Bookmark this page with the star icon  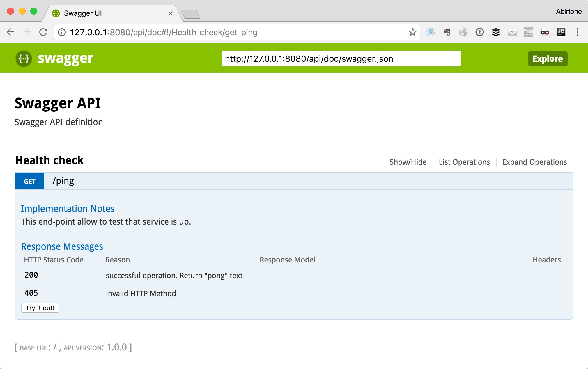point(412,32)
